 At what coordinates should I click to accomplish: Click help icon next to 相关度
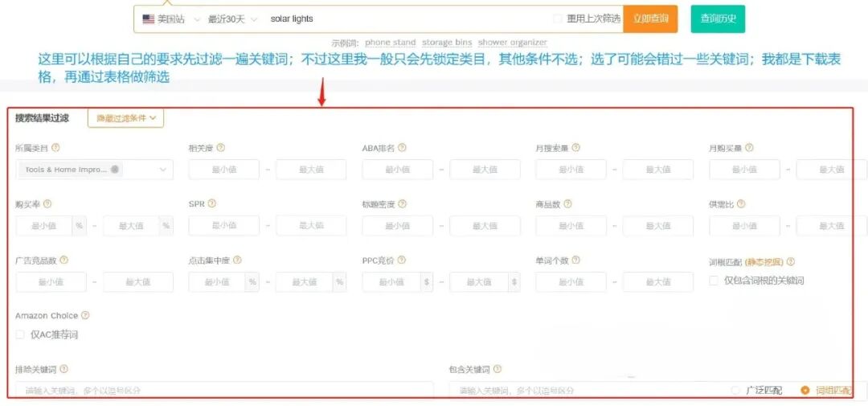(x=221, y=148)
